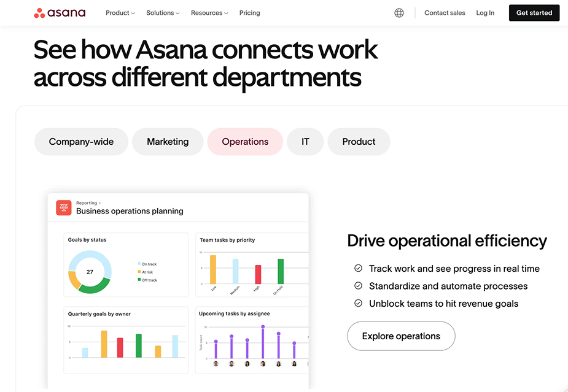Click the At risk legend swatch
Image resolution: width=568 pixels, height=392 pixels.
[139, 272]
